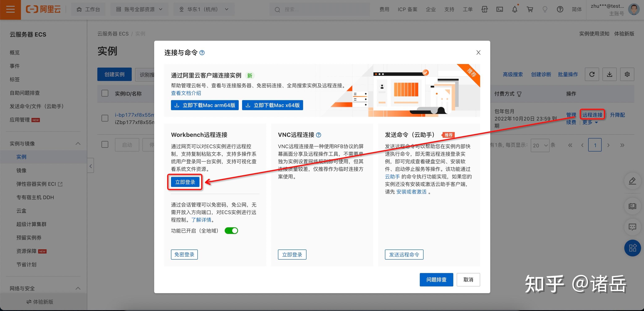Collapse the 网络与安全 sidebar section
Screen dimensions: 644x311
[x=78, y=288]
